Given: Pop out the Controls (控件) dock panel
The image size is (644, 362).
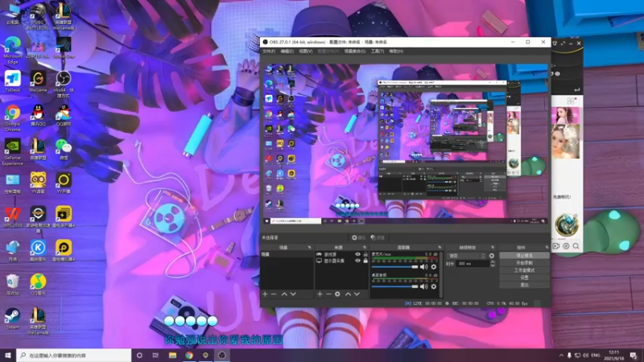Looking at the screenshot, I should [547, 248].
